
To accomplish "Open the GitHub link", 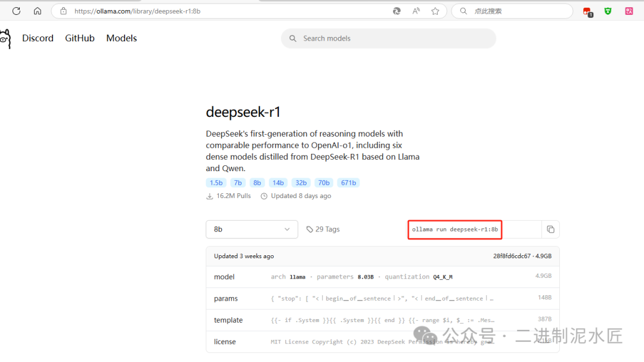I will (80, 38).
